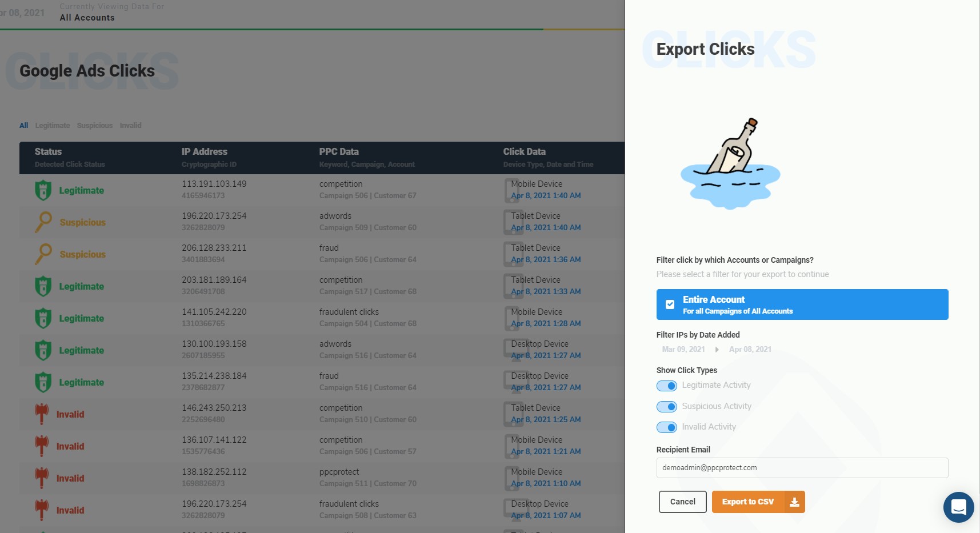Click "Campaign 504 | Customer 68" text
980x533 pixels.
click(368, 324)
